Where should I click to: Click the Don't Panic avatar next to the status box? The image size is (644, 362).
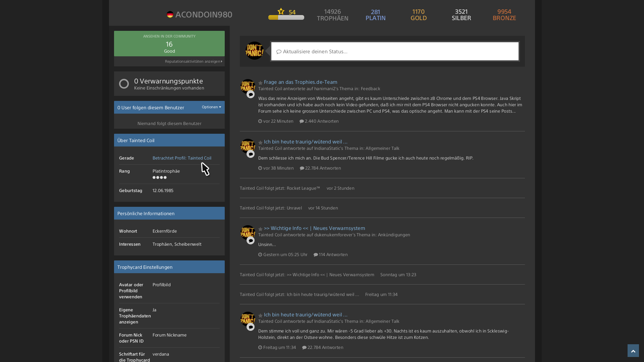255,51
